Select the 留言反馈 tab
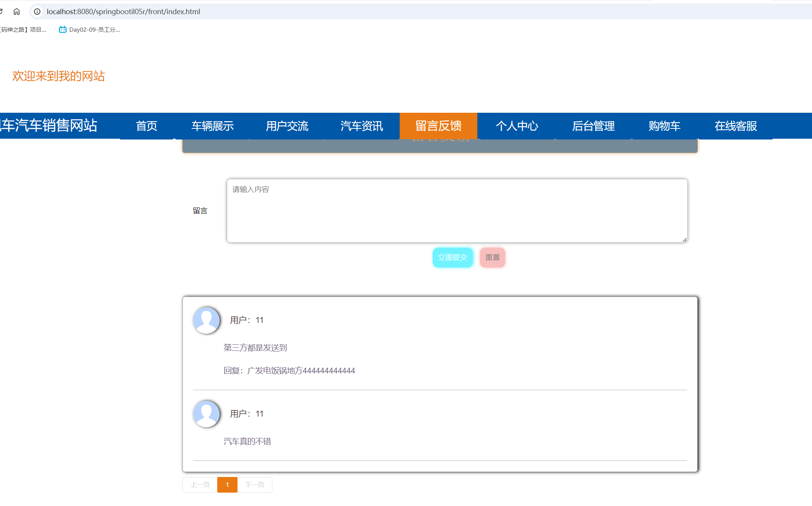The width and height of the screenshot is (812, 506). click(438, 126)
